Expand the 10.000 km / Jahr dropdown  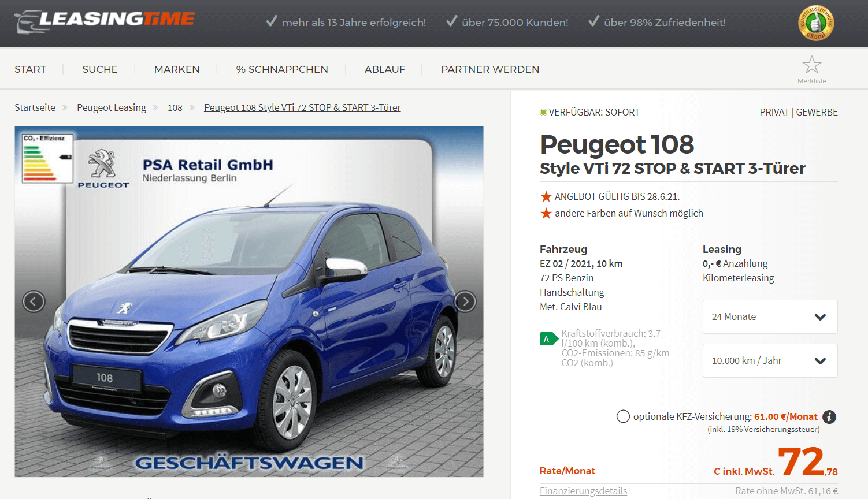(770, 360)
